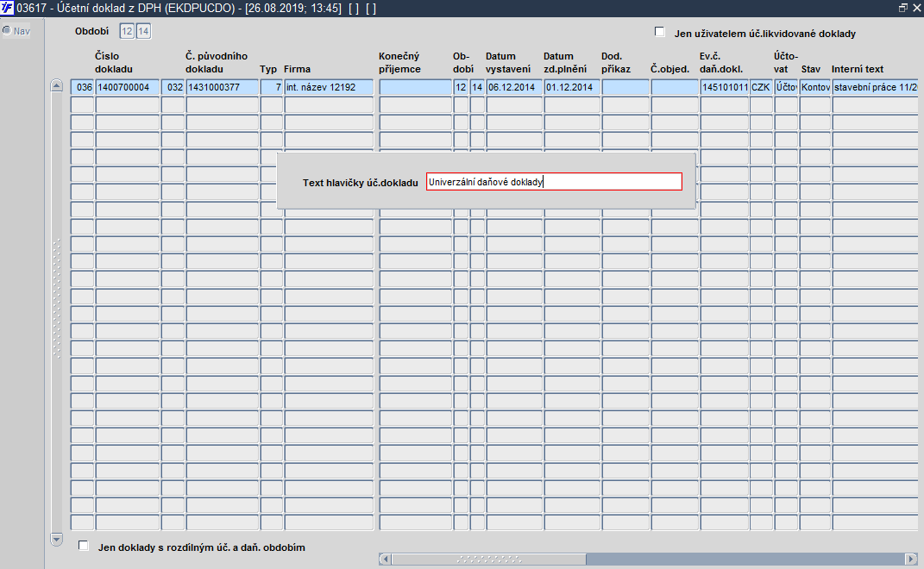
Task: Click Účtovat cell in first row
Action: point(786,87)
